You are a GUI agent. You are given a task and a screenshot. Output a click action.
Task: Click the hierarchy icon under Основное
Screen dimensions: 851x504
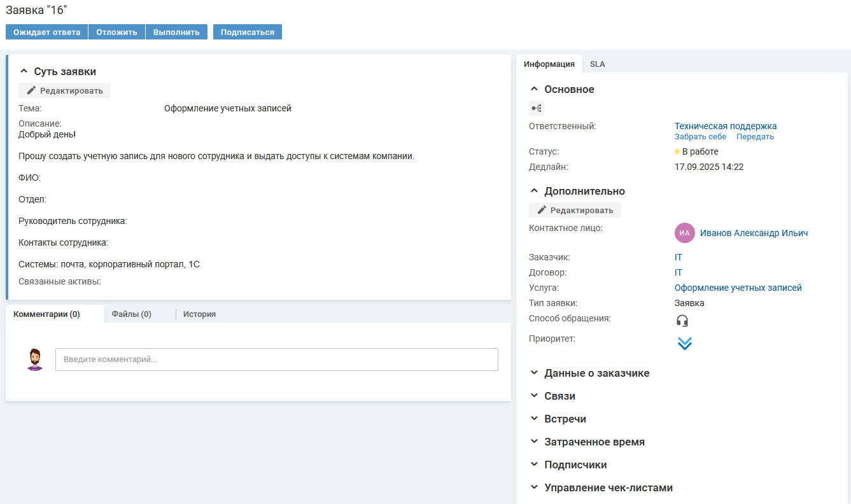[x=537, y=108]
